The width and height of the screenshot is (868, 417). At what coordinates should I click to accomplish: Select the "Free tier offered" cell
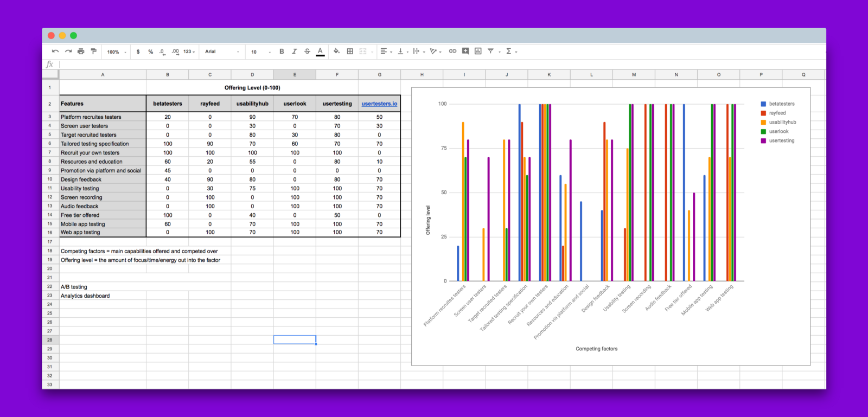[103, 215]
